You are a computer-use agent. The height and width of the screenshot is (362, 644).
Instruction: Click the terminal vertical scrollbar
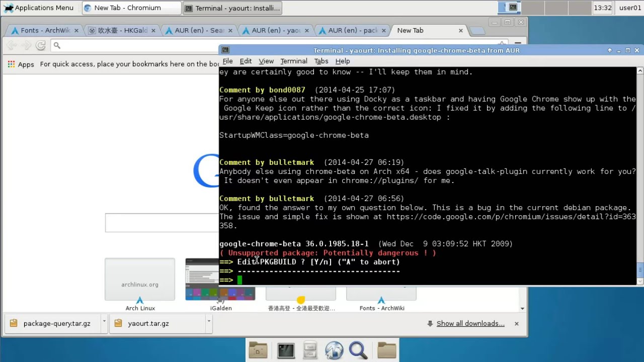pyautogui.click(x=640, y=176)
